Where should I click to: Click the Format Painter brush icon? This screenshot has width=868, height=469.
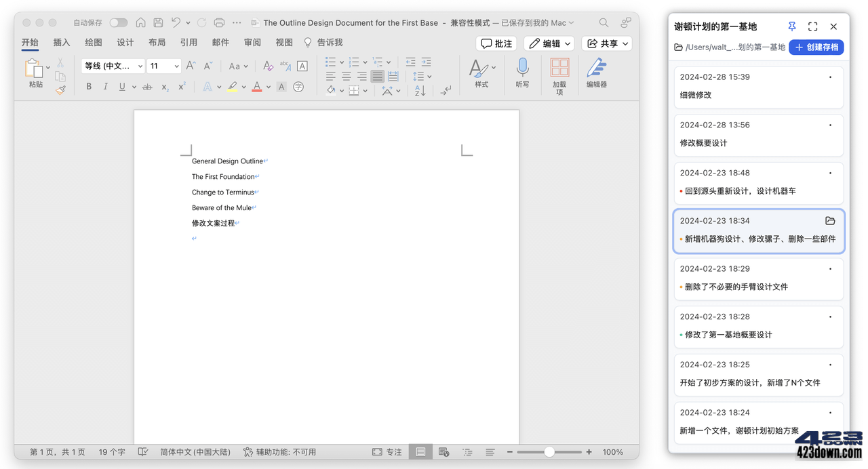tap(60, 89)
